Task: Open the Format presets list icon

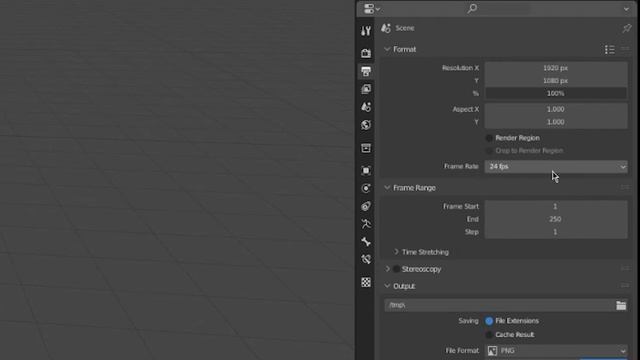Action: click(609, 49)
